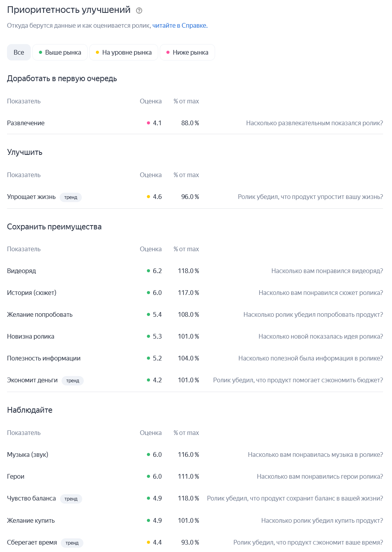This screenshot has width=392, height=552.
Task: Select the 'Развлечение' indicator row
Action: pyautogui.click(x=26, y=123)
